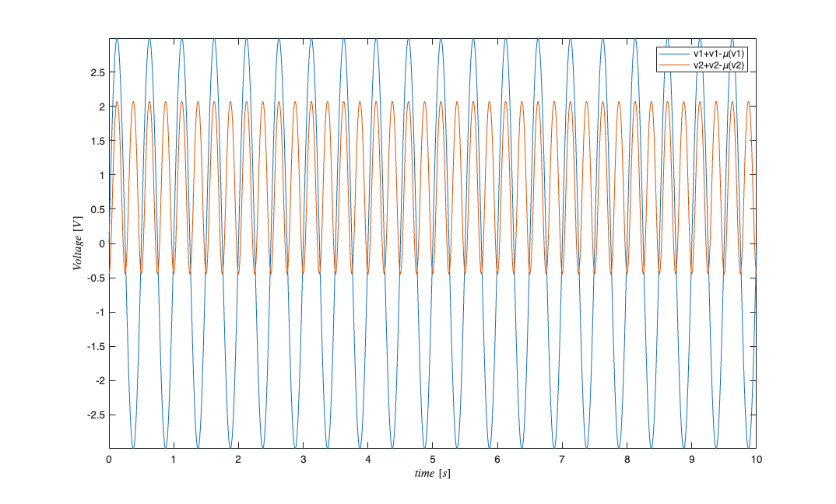This screenshot has width=836, height=504.
Task: Click the y-axis tick label -1
Action: [x=100, y=313]
